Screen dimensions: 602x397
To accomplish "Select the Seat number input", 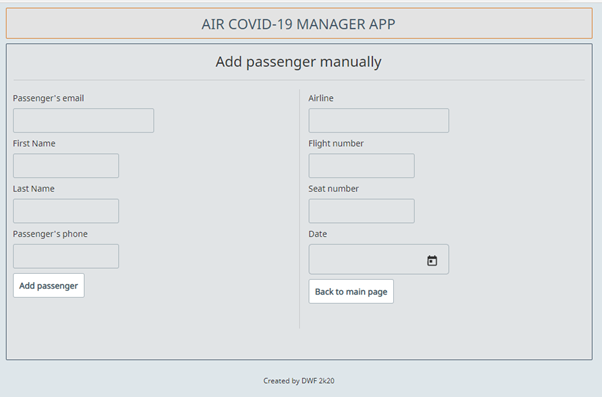I will point(361,211).
